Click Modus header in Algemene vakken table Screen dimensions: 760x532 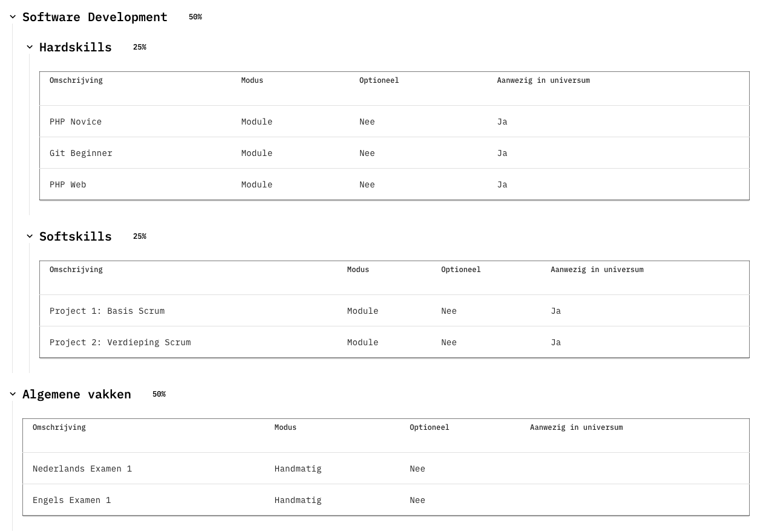pyautogui.click(x=286, y=427)
